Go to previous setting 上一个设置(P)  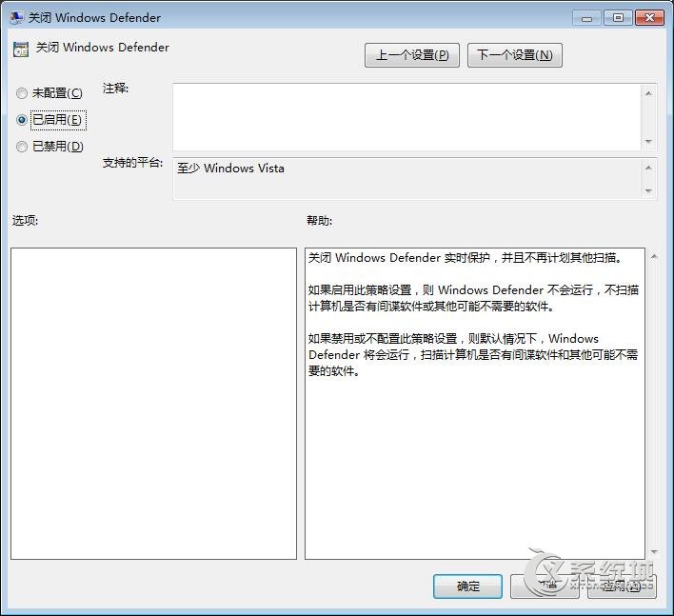pyautogui.click(x=412, y=55)
